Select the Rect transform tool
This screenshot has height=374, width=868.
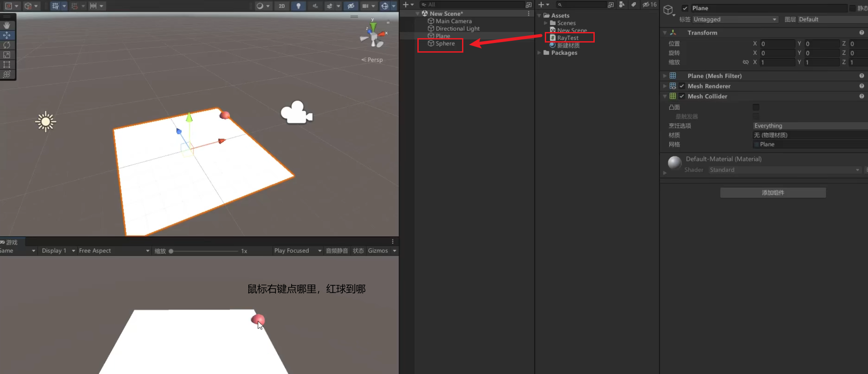pos(7,64)
